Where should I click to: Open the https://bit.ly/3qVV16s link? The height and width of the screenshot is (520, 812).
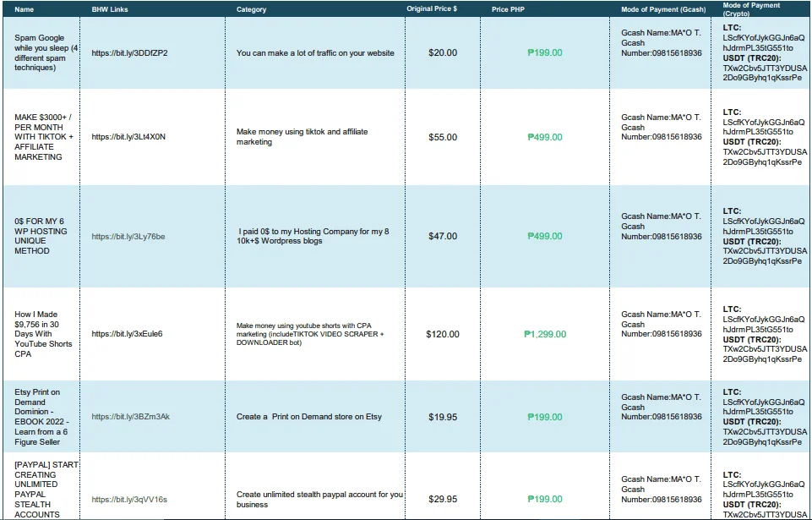pos(129,500)
